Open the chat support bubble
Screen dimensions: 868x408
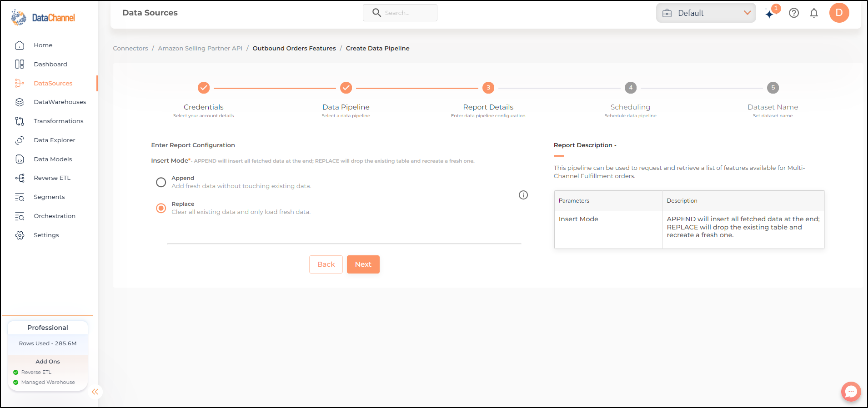pos(851,391)
